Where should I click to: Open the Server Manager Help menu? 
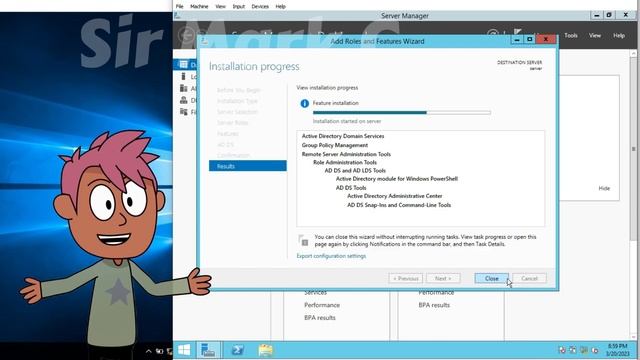click(619, 36)
